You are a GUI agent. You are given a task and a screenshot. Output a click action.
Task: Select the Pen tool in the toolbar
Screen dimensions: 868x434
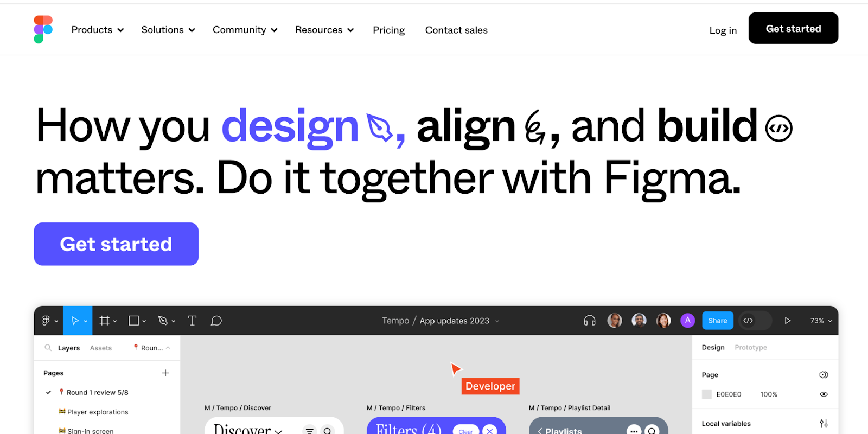pos(163,321)
